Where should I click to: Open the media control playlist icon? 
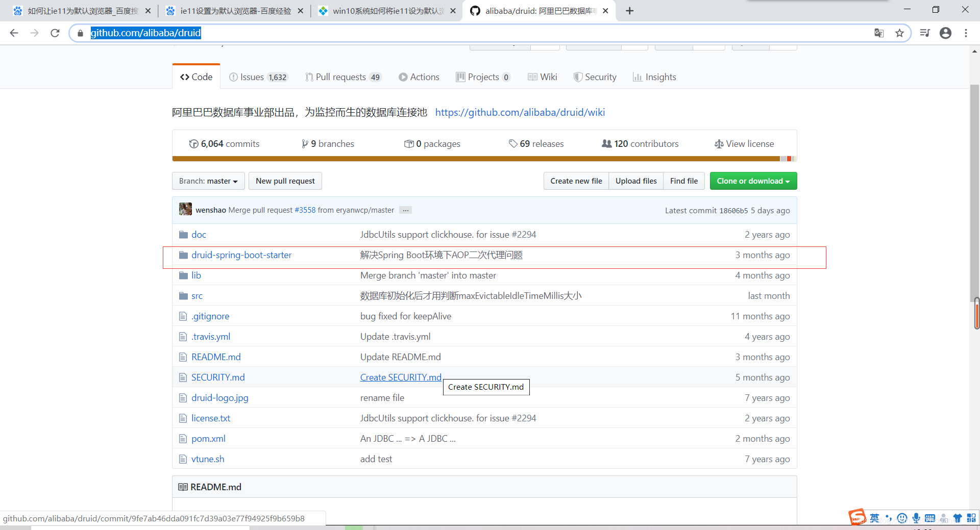925,33
